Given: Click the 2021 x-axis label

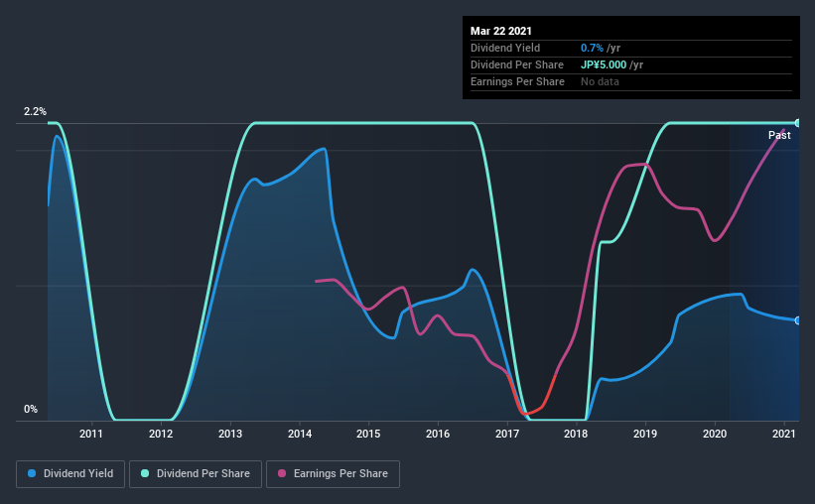Looking at the screenshot, I should point(784,434).
